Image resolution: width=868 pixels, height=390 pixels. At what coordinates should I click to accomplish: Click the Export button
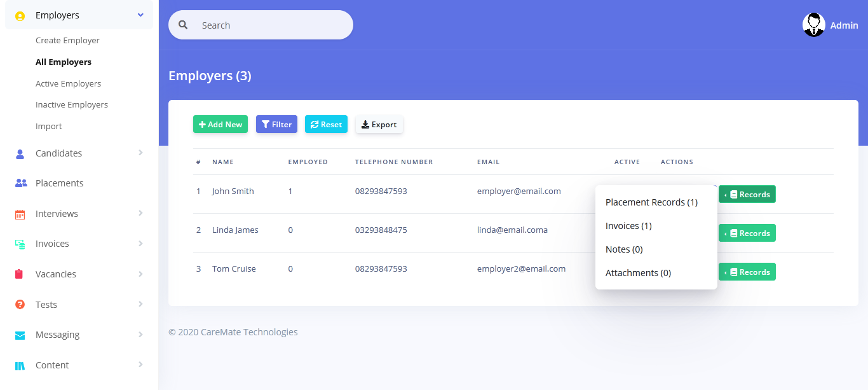[379, 125]
